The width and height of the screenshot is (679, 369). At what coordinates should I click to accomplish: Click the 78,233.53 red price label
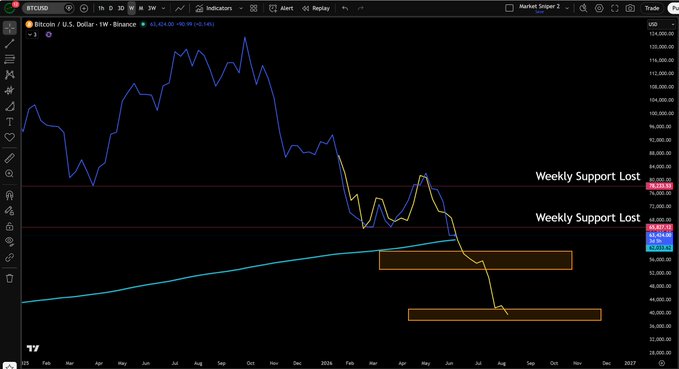pyautogui.click(x=660, y=186)
